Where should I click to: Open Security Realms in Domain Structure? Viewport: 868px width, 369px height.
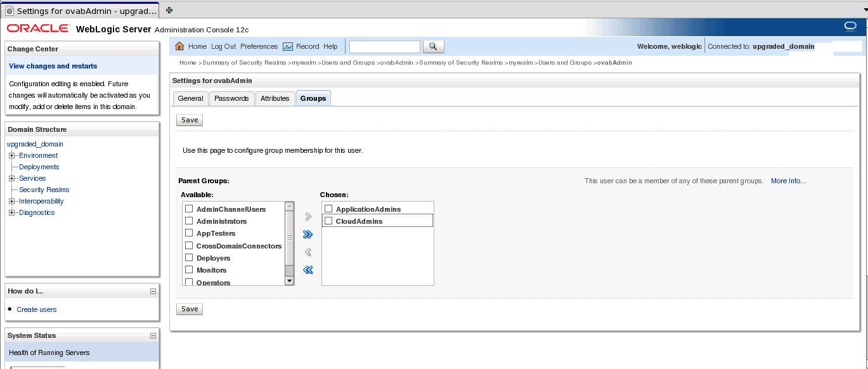coord(44,190)
